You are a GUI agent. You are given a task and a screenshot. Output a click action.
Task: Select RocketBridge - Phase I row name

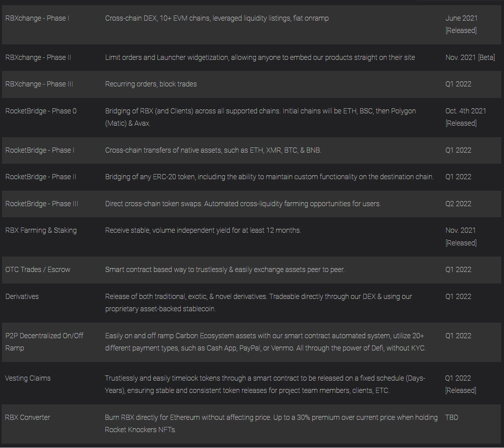pos(40,150)
